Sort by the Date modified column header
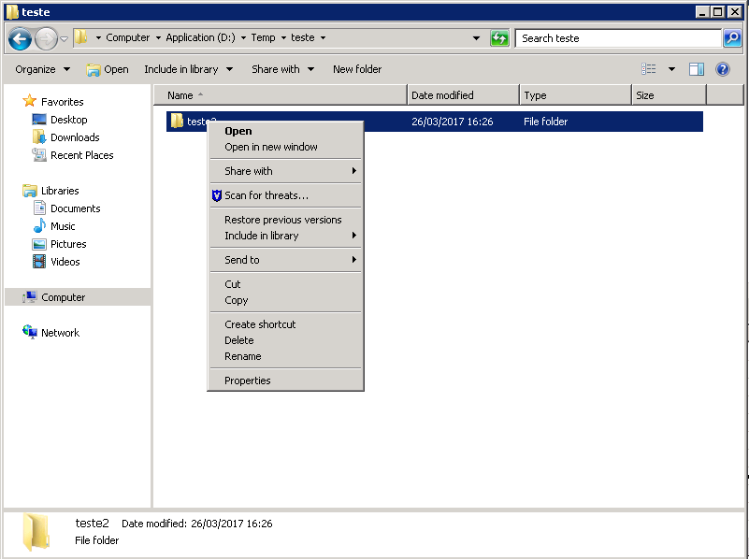The width and height of the screenshot is (749, 560). (463, 95)
